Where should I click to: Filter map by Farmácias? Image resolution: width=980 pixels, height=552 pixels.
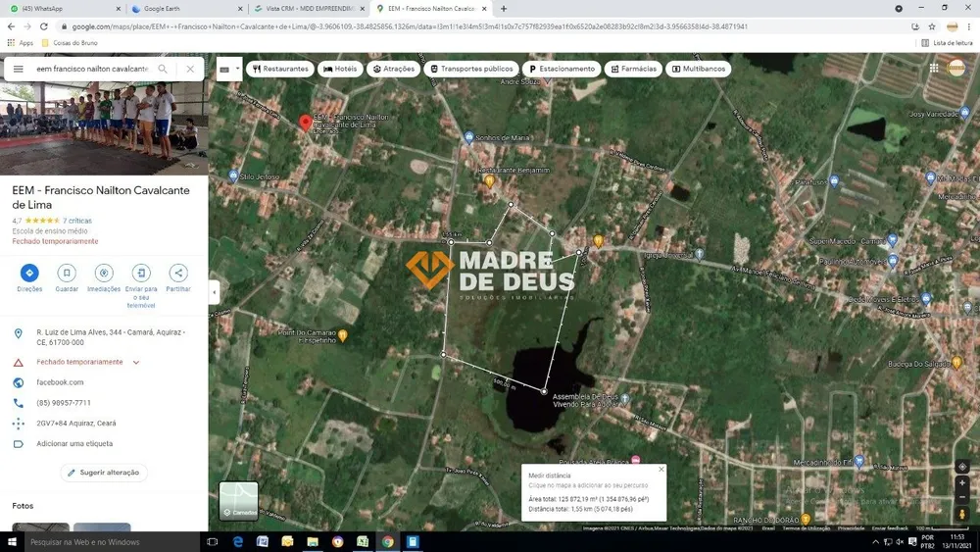tap(633, 69)
